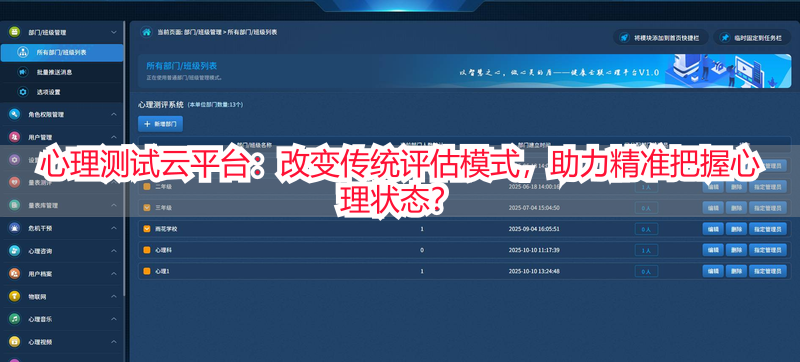Click the date 2025-10-10 13:24:48
The image size is (800, 362).
tap(534, 271)
